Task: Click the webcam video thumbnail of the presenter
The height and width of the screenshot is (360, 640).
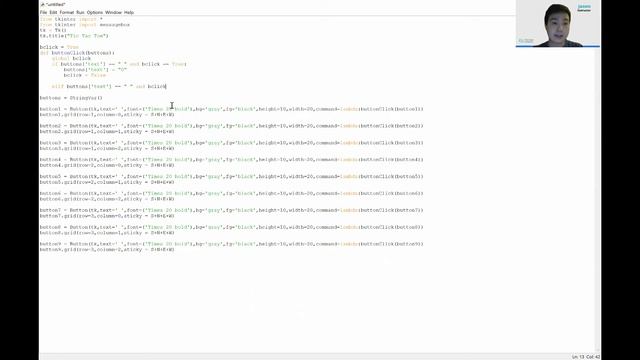Action: coord(558,24)
